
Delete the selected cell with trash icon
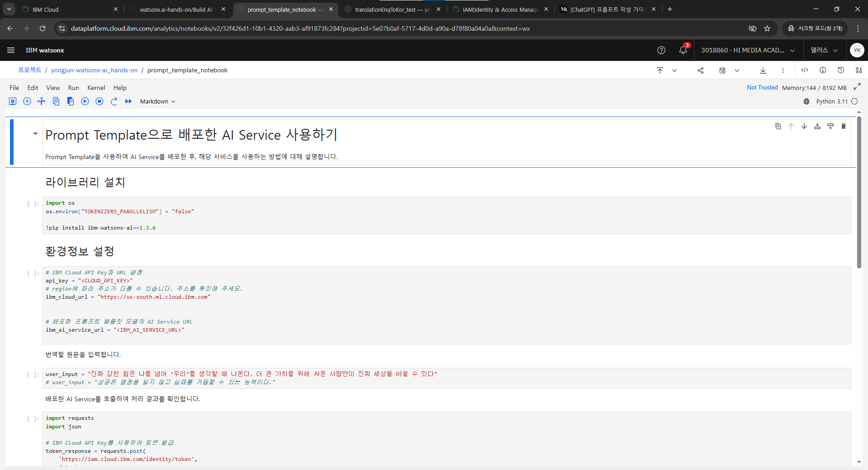click(x=844, y=126)
